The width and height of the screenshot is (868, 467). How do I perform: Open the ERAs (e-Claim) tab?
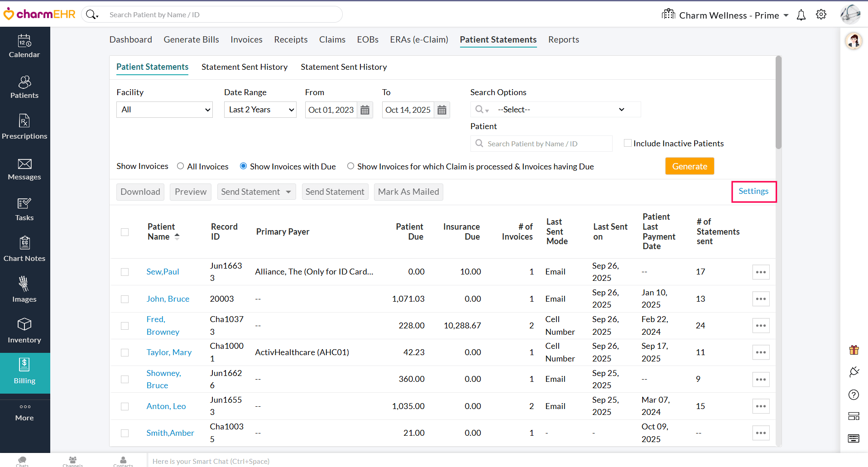(x=419, y=39)
